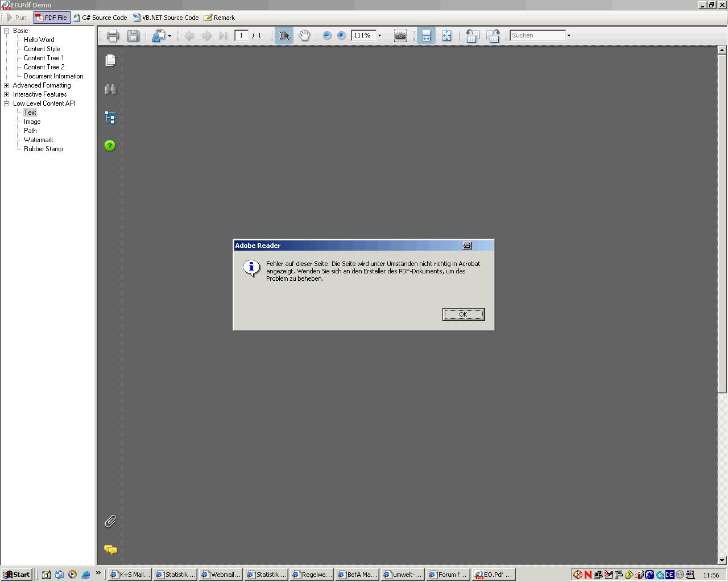Select the Path tree item
This screenshot has width=728, height=582.
click(x=30, y=131)
